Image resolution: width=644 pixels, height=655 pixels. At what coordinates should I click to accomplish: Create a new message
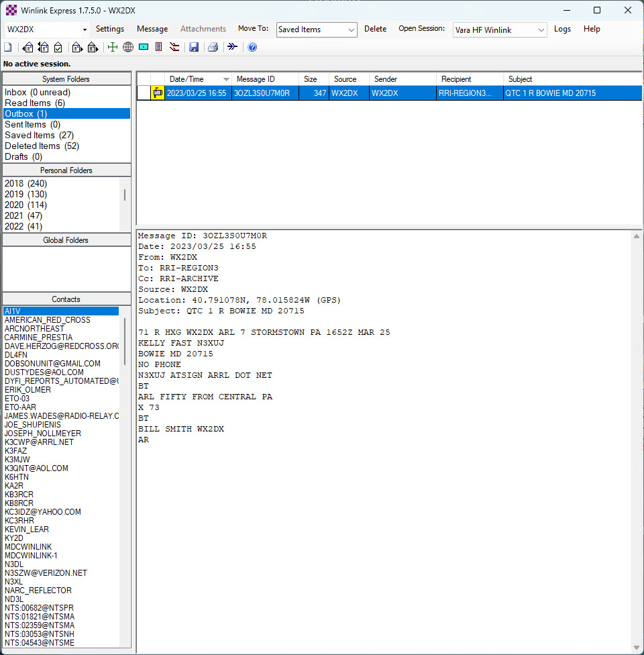pyautogui.click(x=7, y=47)
